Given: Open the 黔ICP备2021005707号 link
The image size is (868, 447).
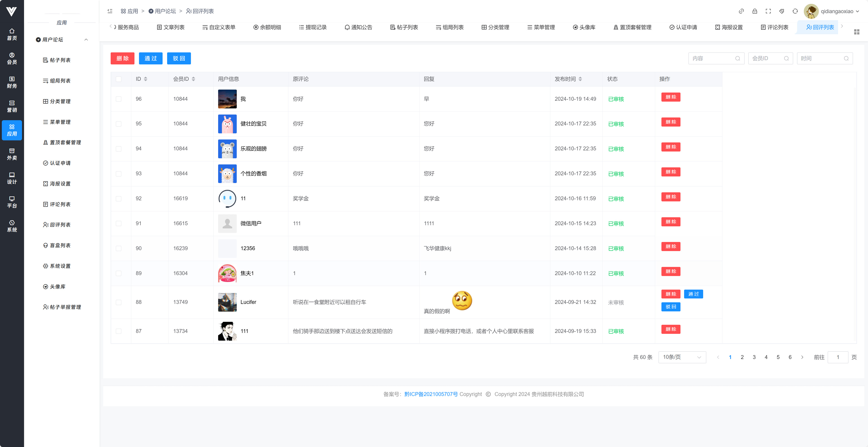Looking at the screenshot, I should pos(431,394).
